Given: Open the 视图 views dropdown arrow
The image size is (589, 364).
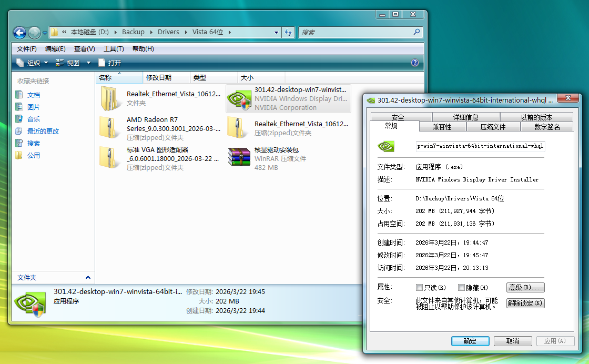Looking at the screenshot, I should (88, 63).
